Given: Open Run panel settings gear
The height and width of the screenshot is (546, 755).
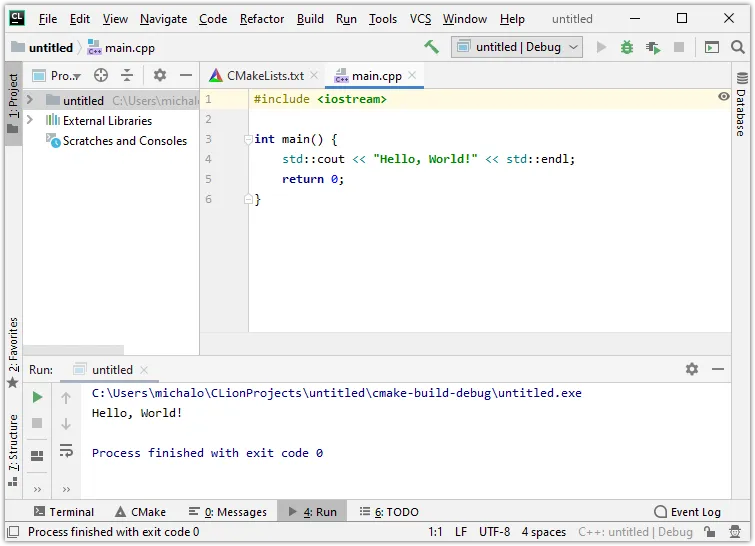Looking at the screenshot, I should (692, 369).
